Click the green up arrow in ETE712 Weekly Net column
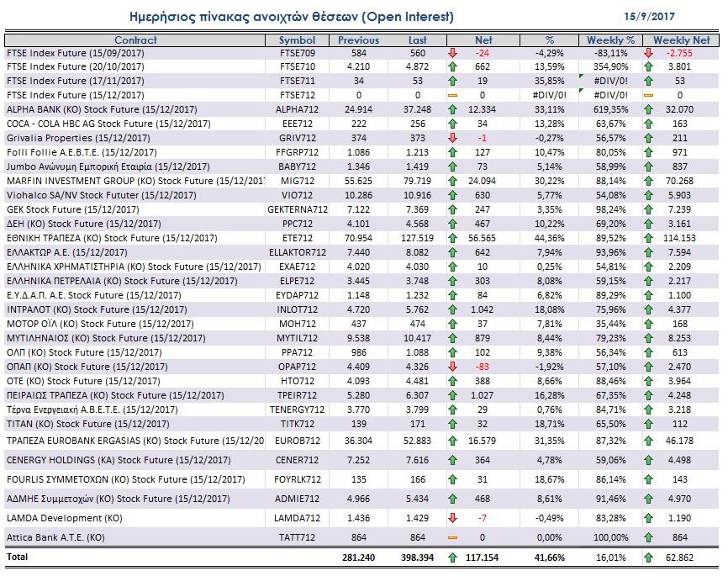 pyautogui.click(x=649, y=238)
